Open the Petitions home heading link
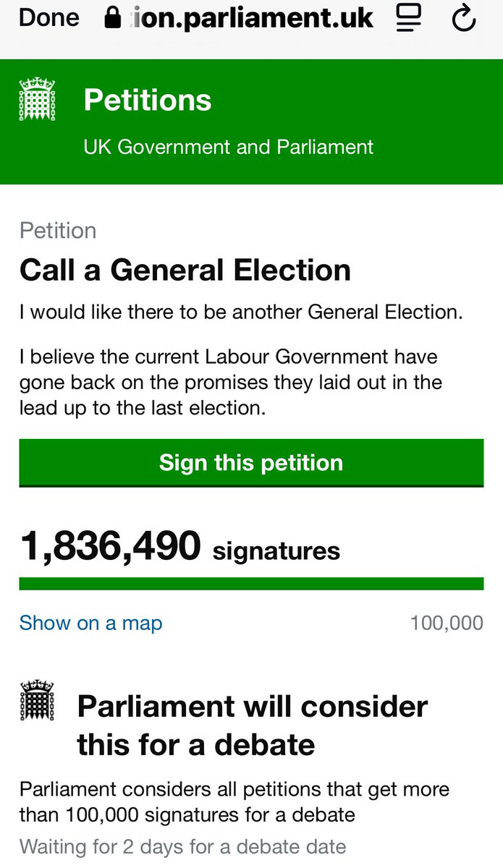 click(148, 100)
